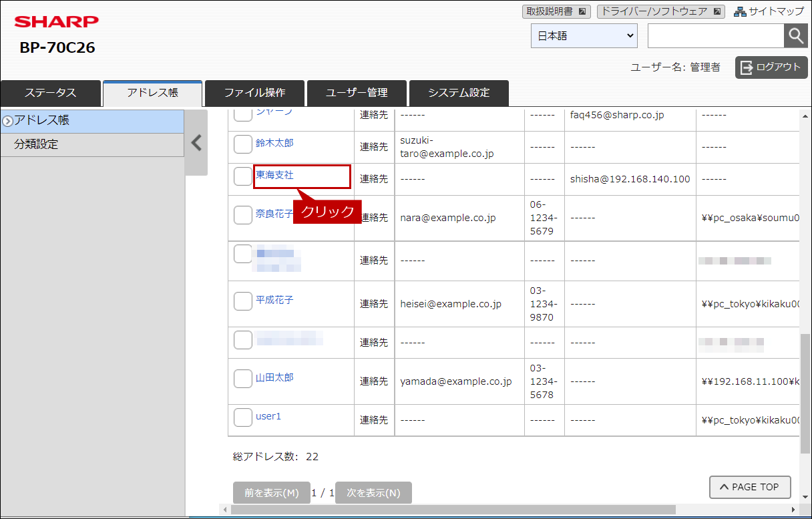Viewport: 812px width, 519px height.
Task: Open the Sitemap (サイトマップ) icon link
Action: point(769,11)
